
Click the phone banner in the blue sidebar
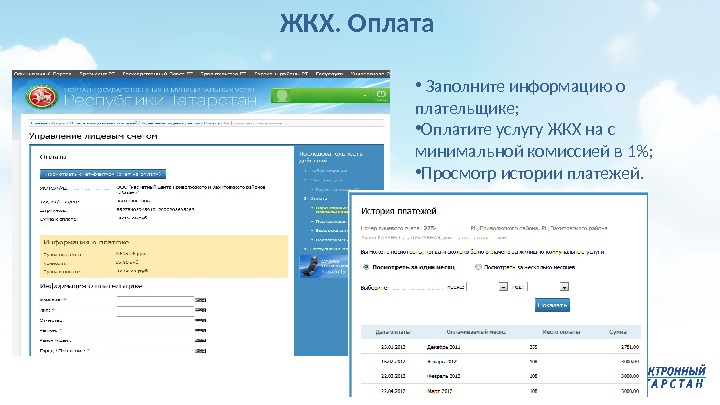pos(324,266)
